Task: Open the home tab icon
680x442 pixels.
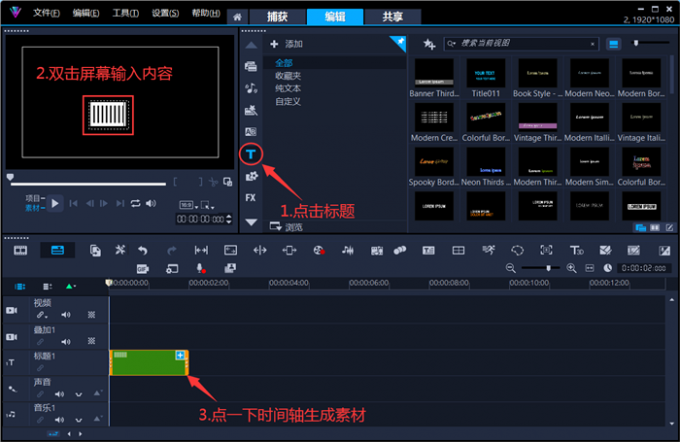Action: coord(237,17)
